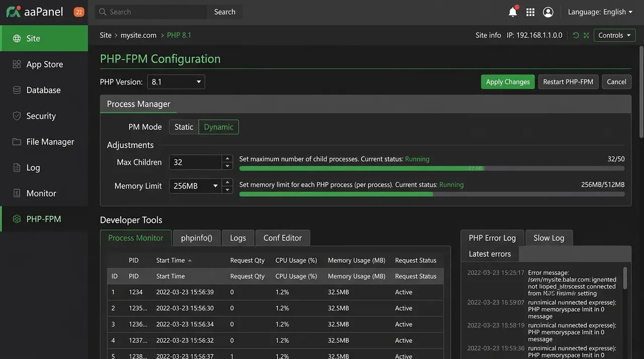Sort by the first Start Time header
Viewport: 644px width, 359px height.
[174, 260]
